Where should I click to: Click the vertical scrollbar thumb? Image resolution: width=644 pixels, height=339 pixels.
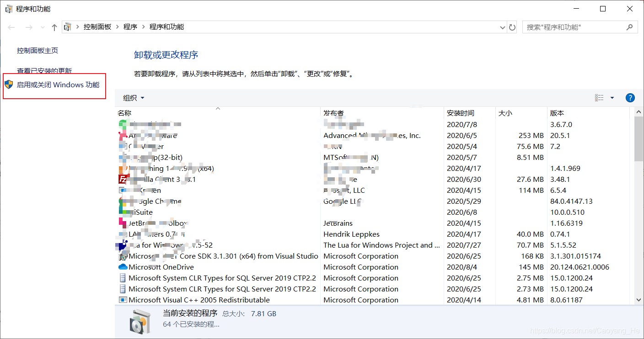[639, 139]
